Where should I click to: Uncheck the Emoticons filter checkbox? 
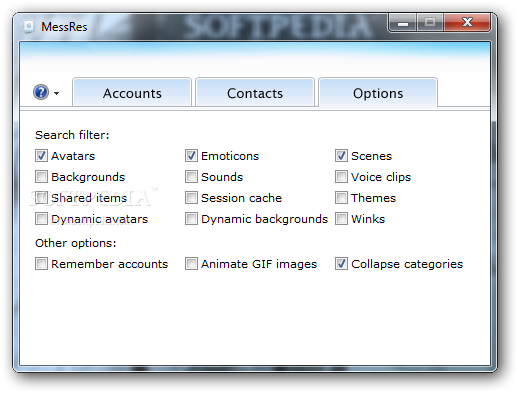(191, 156)
